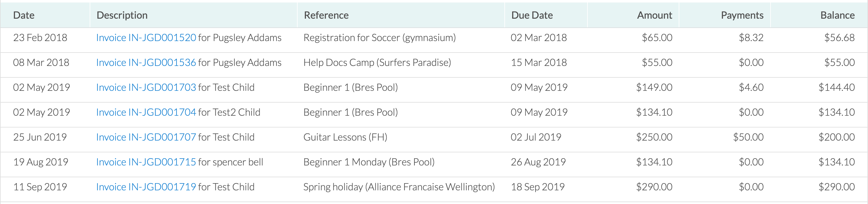The image size is (868, 204).
Task: Select the Guitar Lessons (FH) reference cell
Action: pos(345,137)
